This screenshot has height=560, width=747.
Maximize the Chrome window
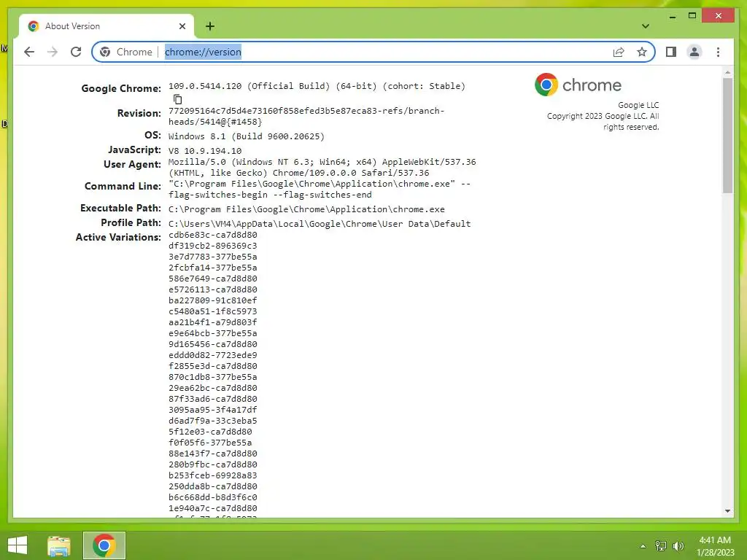692,16
